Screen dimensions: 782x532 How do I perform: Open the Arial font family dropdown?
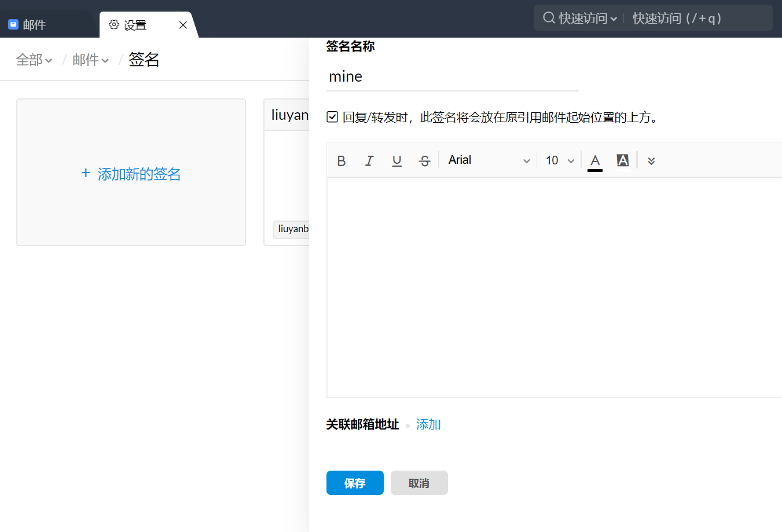pos(489,160)
